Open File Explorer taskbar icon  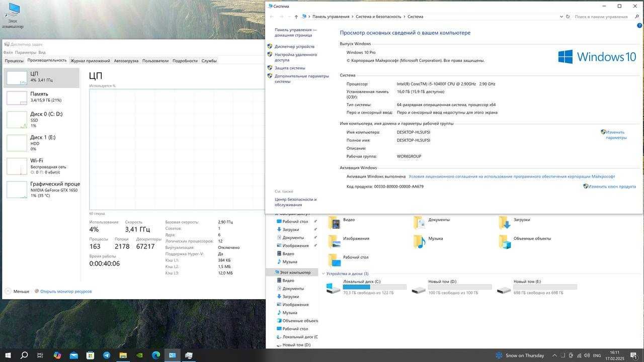click(123, 355)
